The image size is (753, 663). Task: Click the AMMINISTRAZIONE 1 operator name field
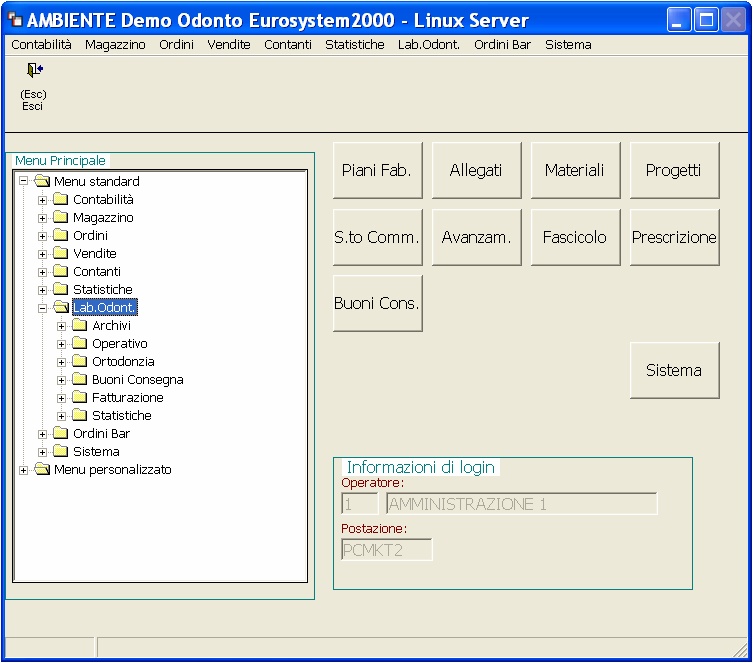pos(522,504)
